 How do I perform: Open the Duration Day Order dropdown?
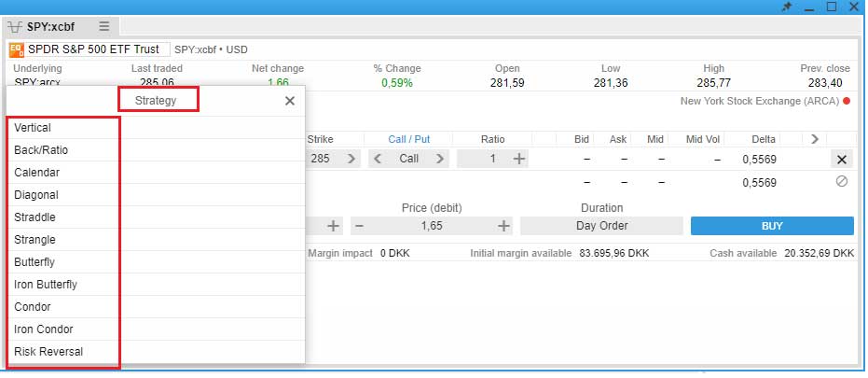point(601,226)
